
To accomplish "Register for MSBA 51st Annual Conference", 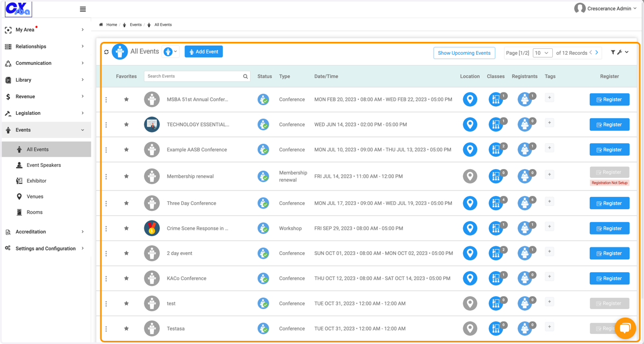I will 610,99.
